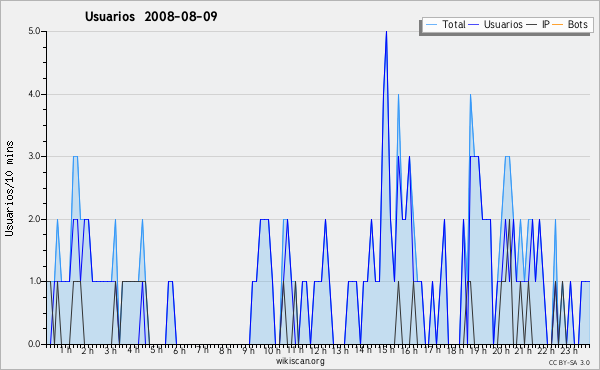Viewport: 600px width, 370px height.
Task: Click the '15 h' x-axis label
Action: coord(386,350)
